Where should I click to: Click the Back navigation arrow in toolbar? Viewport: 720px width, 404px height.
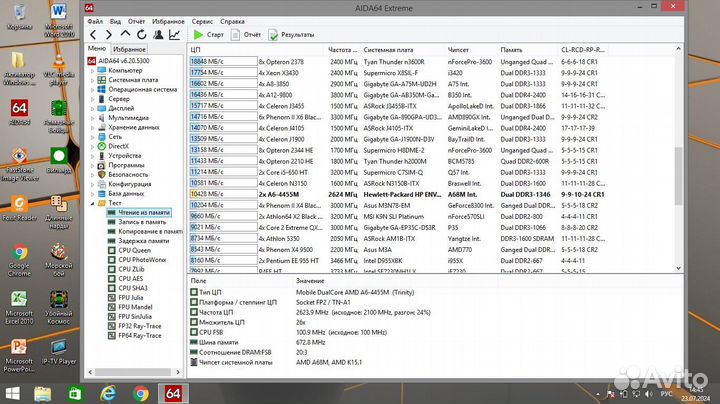[x=93, y=34]
